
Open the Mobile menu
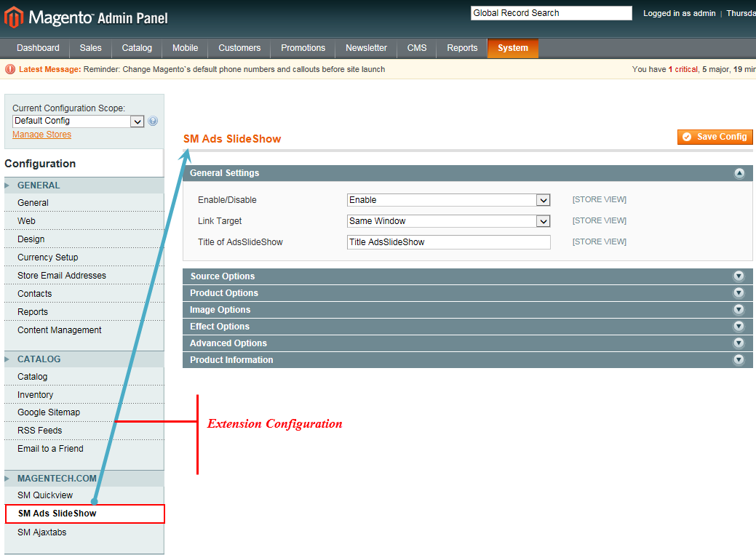click(185, 48)
